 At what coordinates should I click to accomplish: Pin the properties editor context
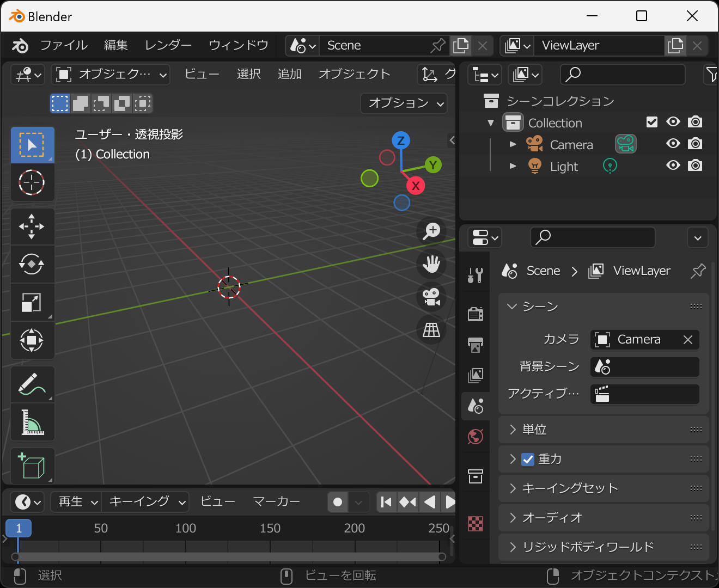(698, 271)
